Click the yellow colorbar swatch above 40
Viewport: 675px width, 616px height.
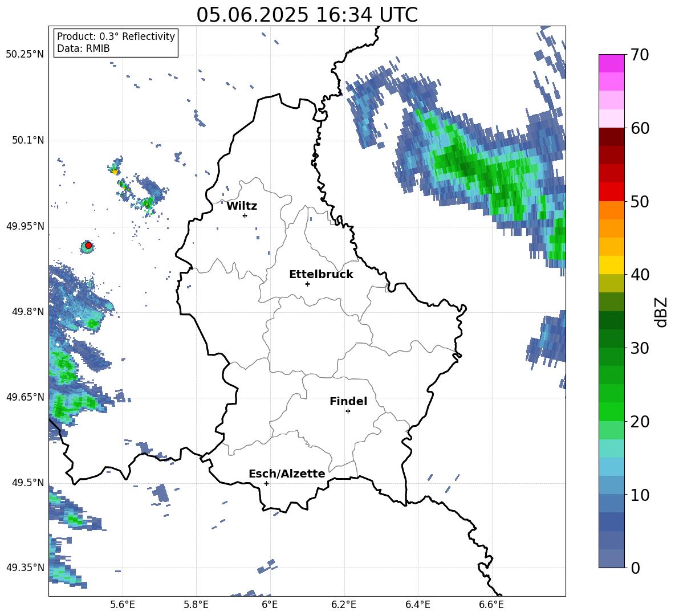[x=611, y=265]
